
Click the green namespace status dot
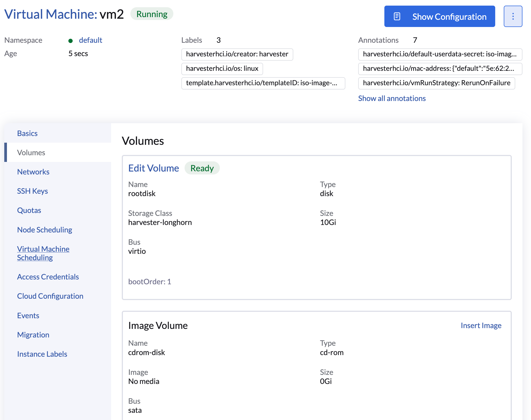click(71, 41)
